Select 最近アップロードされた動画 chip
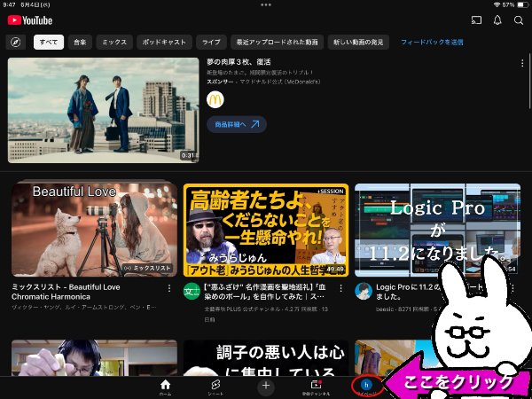The width and height of the screenshot is (532, 399). point(278,43)
